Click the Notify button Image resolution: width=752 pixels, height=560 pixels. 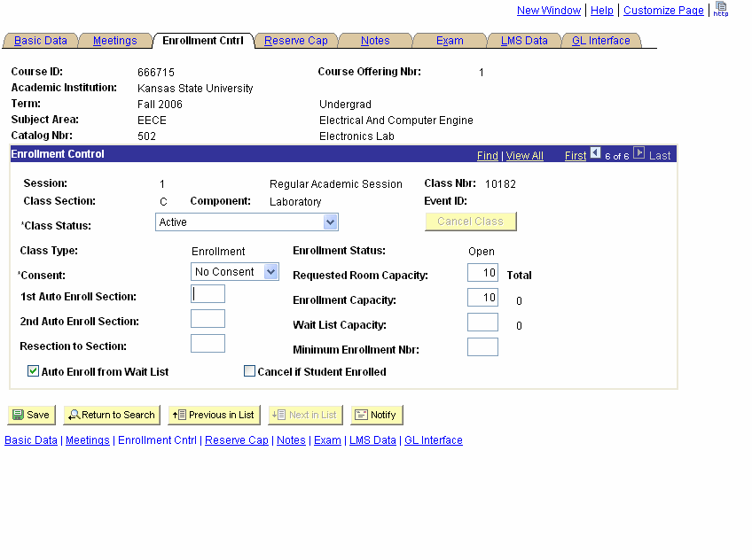[x=377, y=415]
